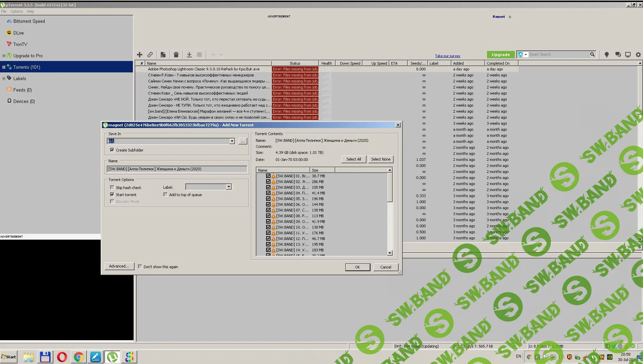
Task: Open the Label dropdown in Torrent Options
Action: point(229,187)
